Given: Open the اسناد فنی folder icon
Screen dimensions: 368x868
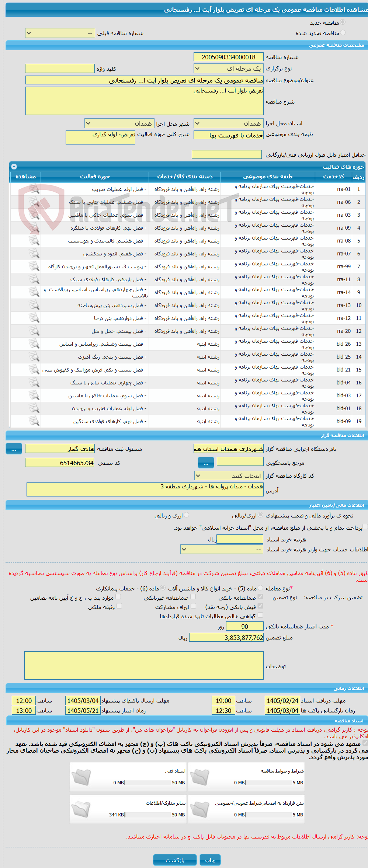Looking at the screenshot, I should click(81, 777).
